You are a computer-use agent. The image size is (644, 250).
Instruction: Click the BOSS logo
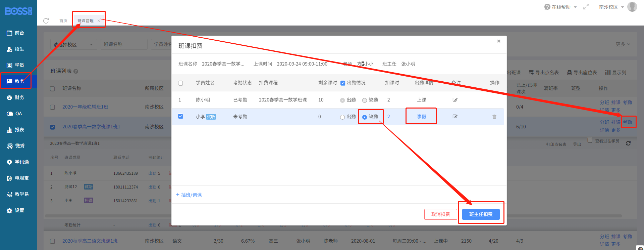pyautogui.click(x=18, y=11)
